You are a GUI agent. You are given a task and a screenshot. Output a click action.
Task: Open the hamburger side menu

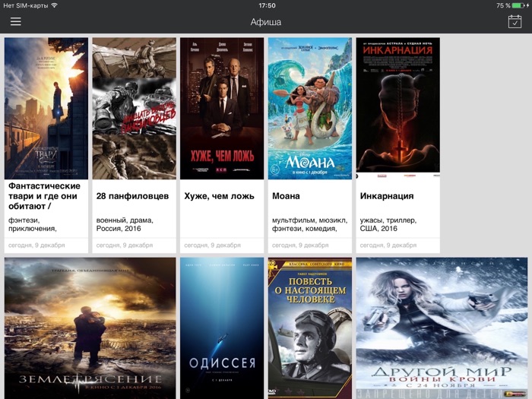(16, 21)
